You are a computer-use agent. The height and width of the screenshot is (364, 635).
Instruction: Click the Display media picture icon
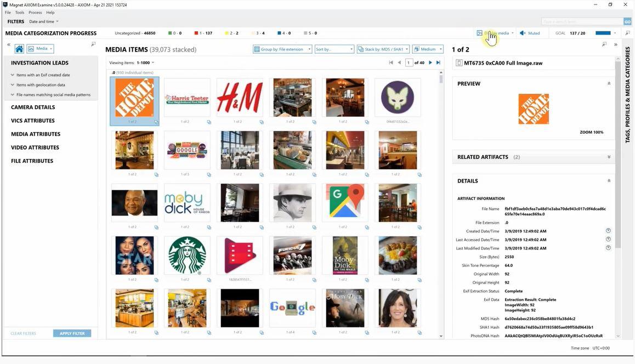pos(479,33)
